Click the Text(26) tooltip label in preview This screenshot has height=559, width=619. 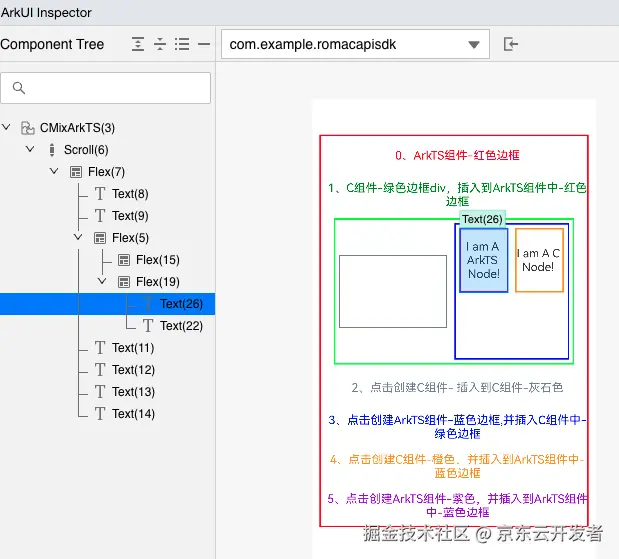point(482,219)
